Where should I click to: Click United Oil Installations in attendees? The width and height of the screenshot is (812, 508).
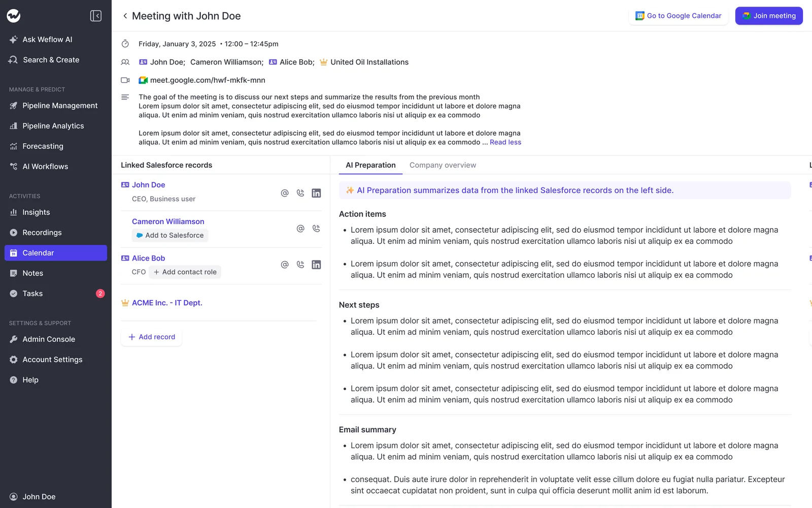point(369,62)
